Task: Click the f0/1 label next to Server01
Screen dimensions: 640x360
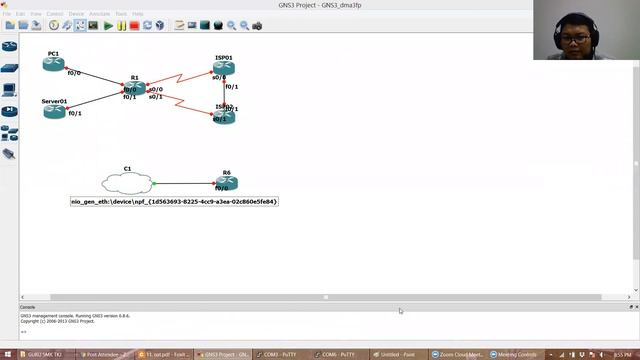Action: 75,113
